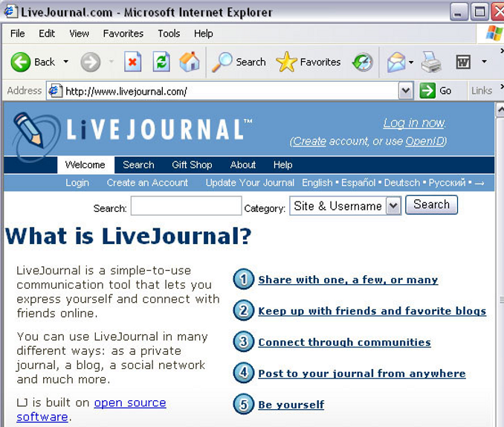Click the Login sub-navigation link
This screenshot has height=427, width=504.
(x=77, y=183)
